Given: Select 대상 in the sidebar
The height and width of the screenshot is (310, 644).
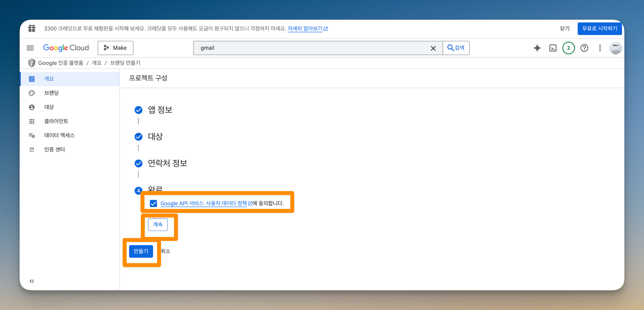Looking at the screenshot, I should pos(70,107).
